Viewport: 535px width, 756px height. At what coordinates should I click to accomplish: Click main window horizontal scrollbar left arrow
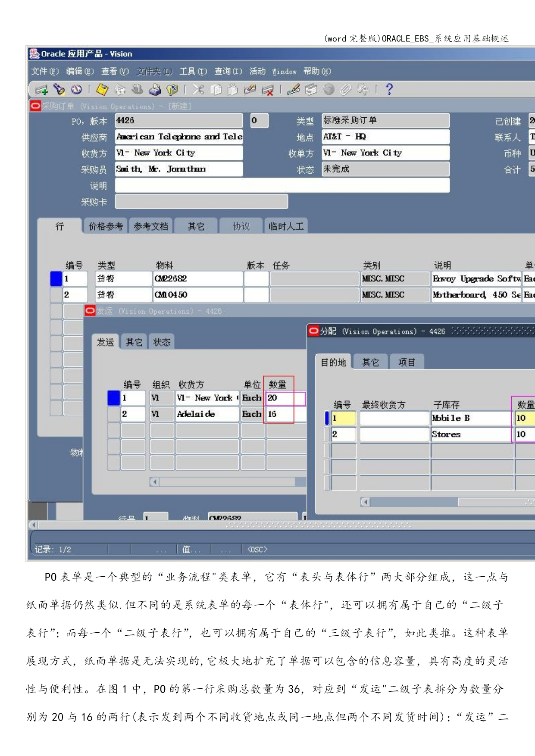pyautogui.click(x=33, y=525)
